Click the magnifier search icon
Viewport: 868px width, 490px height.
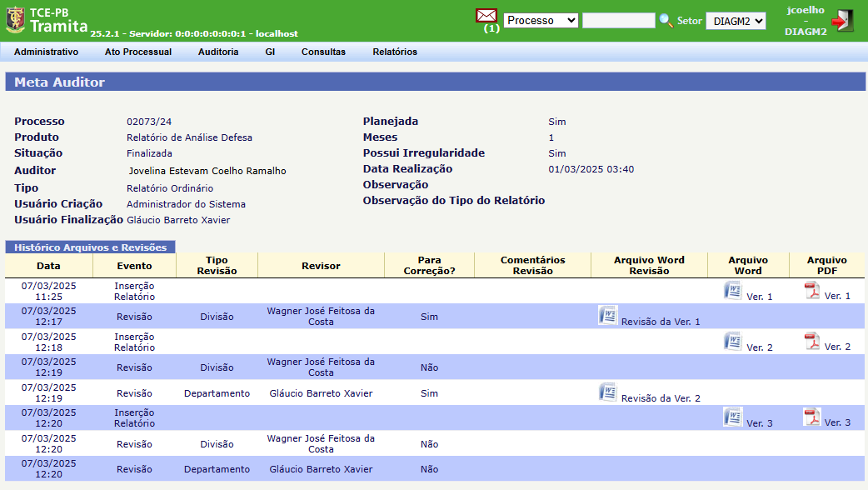pos(666,21)
